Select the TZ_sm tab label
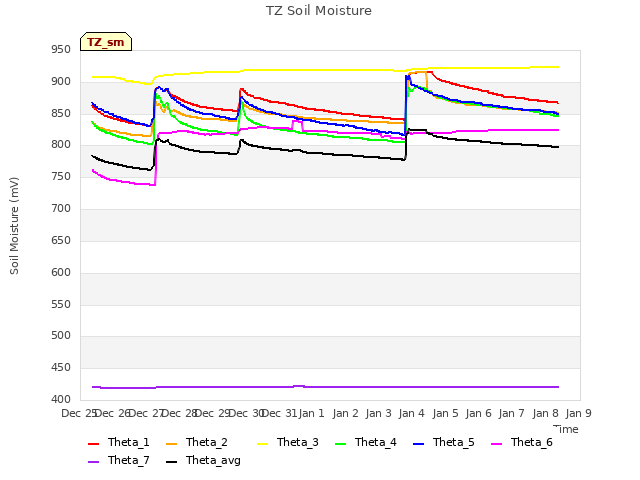This screenshot has height=480, width=640. click(x=106, y=42)
